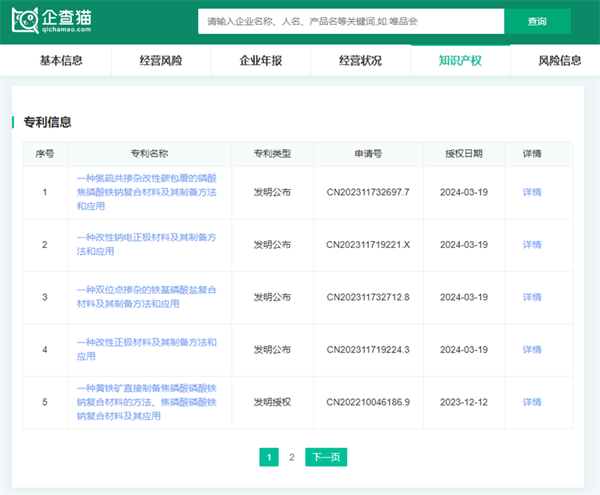Click the 发明授权 patent type cell
This screenshot has width=600, height=495.
click(x=272, y=402)
